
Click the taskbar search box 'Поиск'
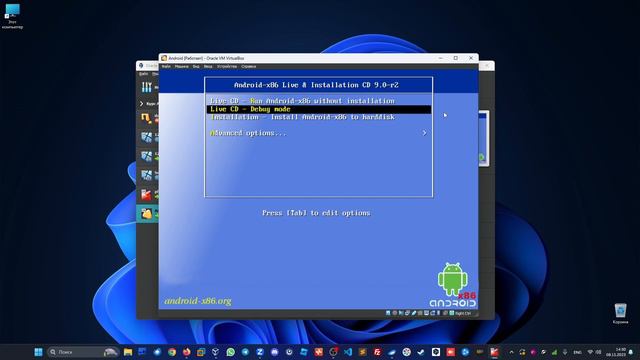click(83, 352)
